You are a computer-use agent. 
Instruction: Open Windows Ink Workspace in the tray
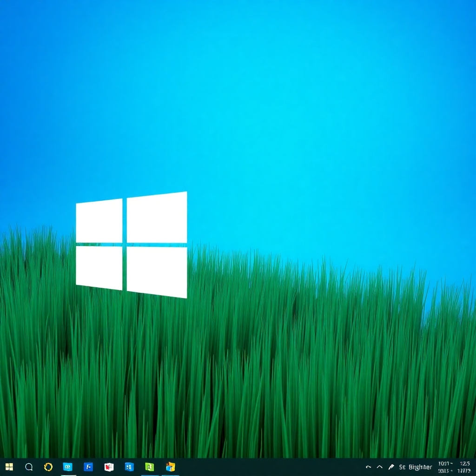tap(391, 467)
